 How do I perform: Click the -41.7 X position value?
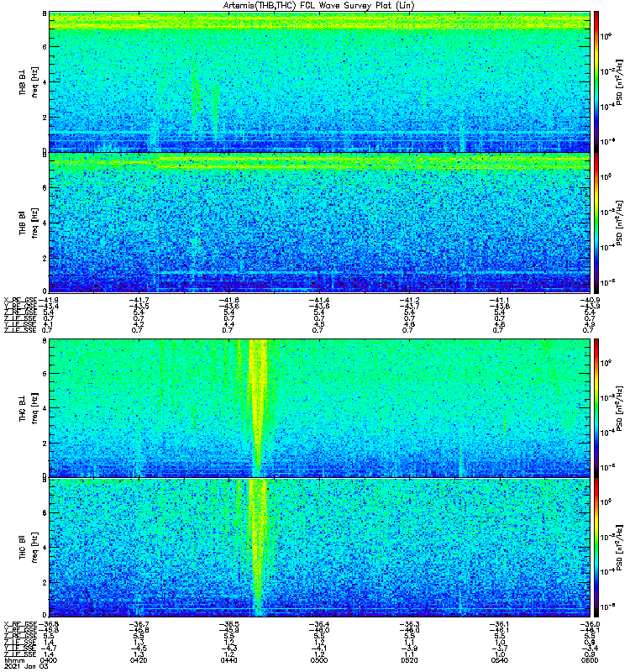coord(139,300)
